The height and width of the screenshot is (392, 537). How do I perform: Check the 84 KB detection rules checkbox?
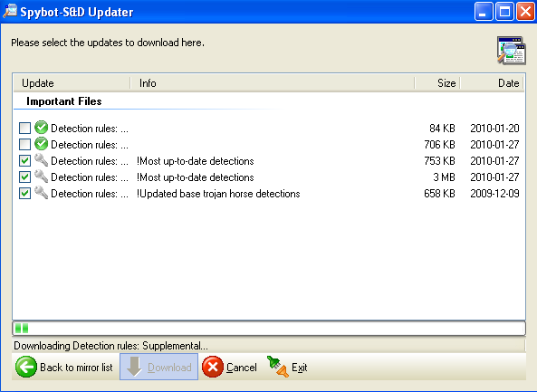[x=24, y=128]
